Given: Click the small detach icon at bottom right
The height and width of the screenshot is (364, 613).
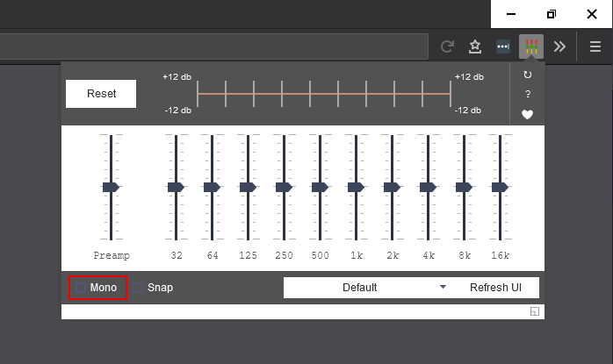Looking at the screenshot, I should (x=535, y=311).
